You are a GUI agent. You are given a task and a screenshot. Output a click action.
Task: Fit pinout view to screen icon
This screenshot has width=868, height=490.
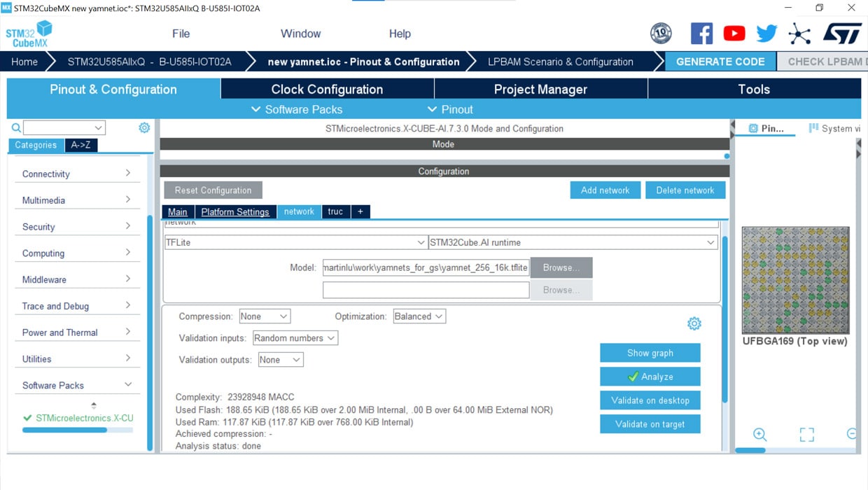coord(806,435)
